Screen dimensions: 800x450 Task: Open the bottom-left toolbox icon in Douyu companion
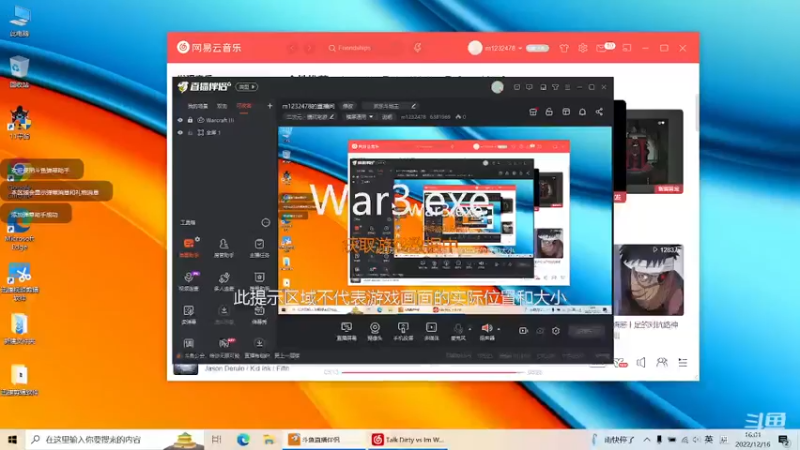coord(189,343)
